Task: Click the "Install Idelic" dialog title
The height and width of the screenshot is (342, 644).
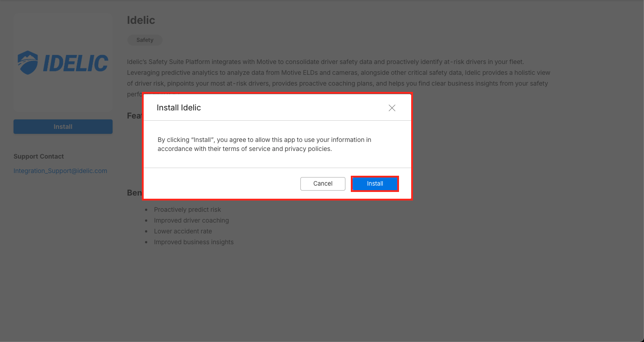Action: click(179, 108)
